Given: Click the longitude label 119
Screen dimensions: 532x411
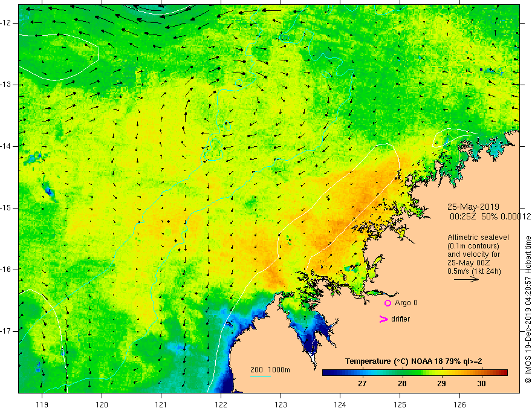Looking at the screenshot, I should pos(42,404).
